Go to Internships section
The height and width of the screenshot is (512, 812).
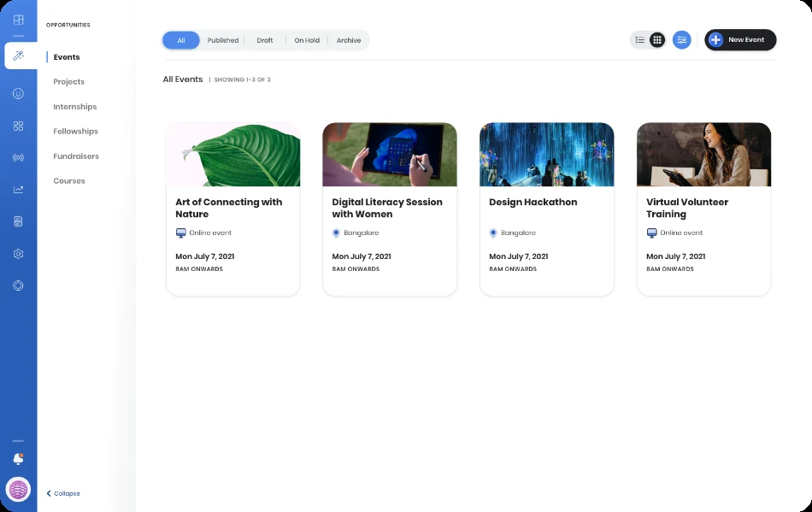(75, 107)
